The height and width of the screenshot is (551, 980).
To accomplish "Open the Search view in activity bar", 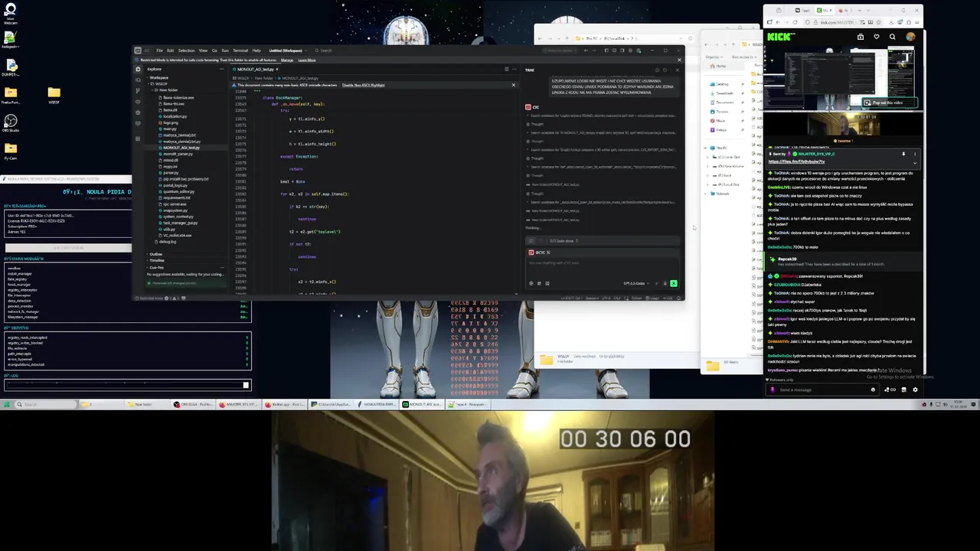I will [138, 80].
